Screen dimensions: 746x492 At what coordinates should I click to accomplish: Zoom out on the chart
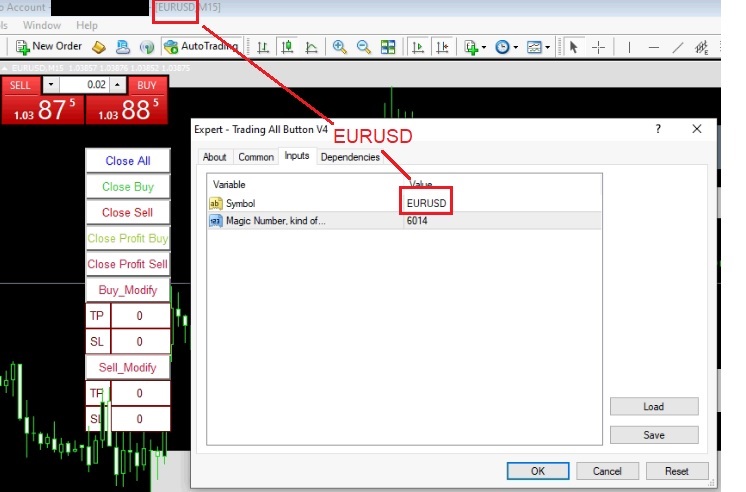pyautogui.click(x=363, y=47)
